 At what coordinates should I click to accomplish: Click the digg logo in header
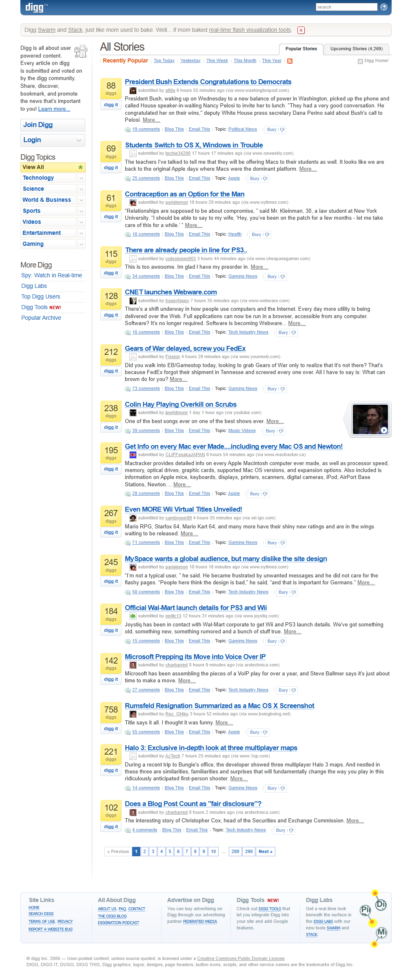click(x=36, y=7)
